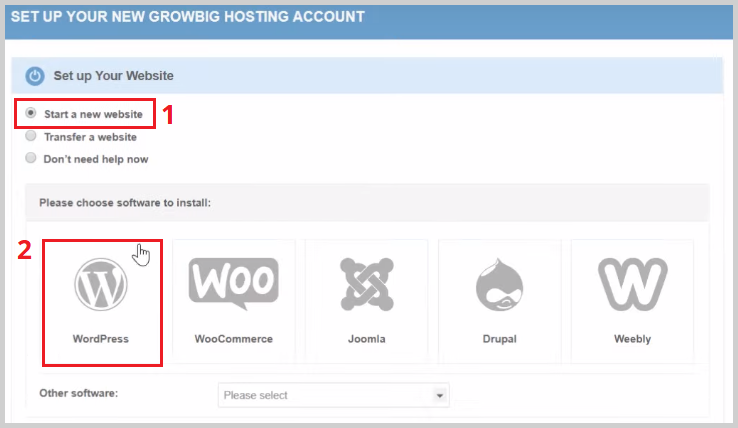738x428 pixels.
Task: Click the Weebly label text
Action: pyautogui.click(x=633, y=339)
